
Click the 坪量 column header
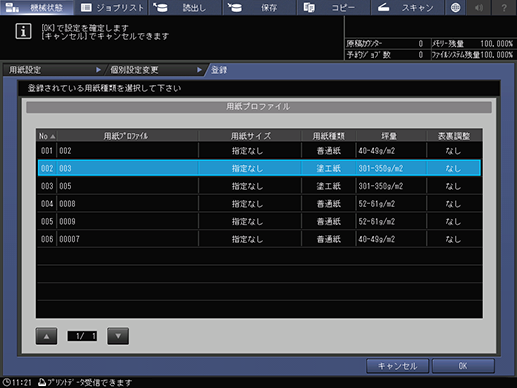[391, 136]
